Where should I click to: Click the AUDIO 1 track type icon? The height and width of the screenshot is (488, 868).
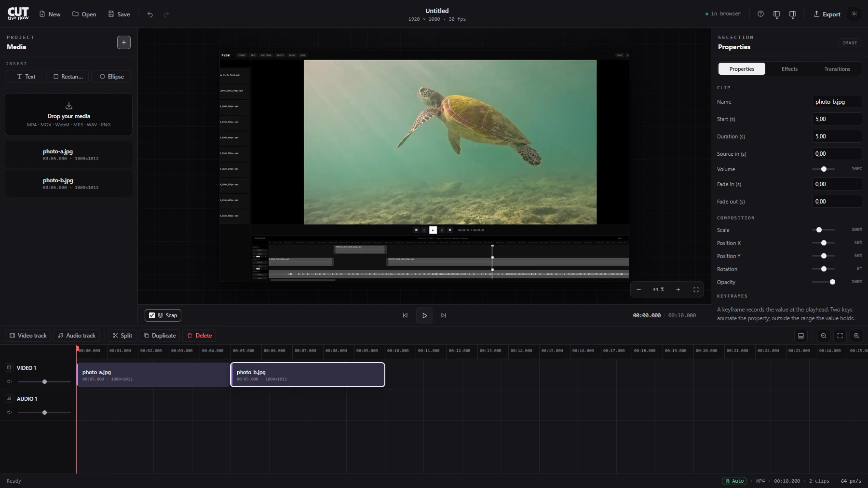point(9,398)
